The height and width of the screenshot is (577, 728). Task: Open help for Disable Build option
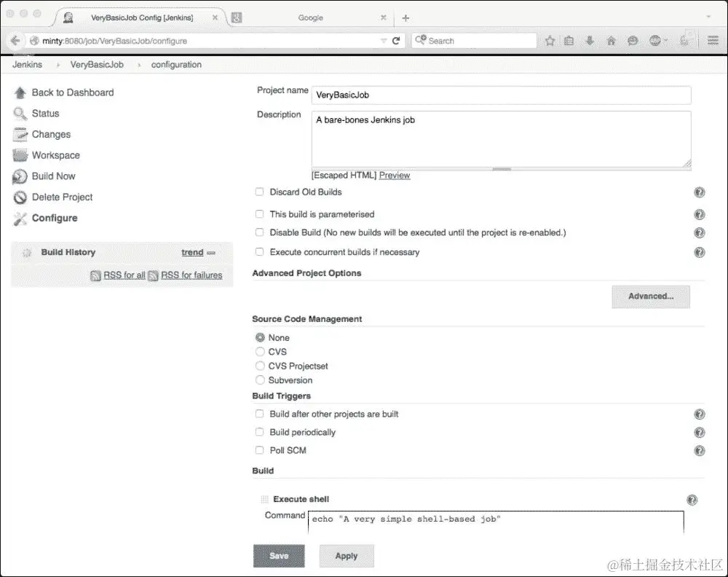tap(699, 232)
